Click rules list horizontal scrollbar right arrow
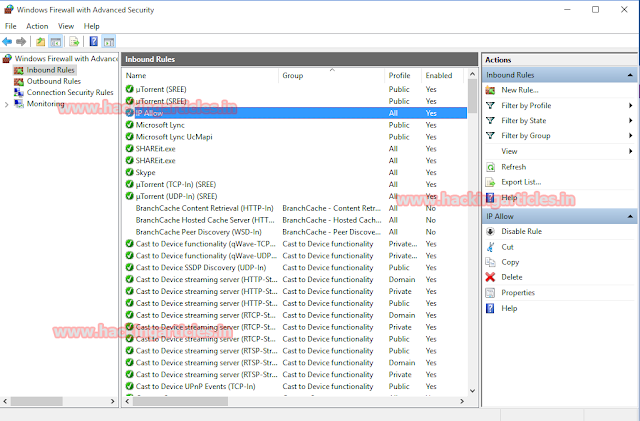 pos(462,401)
